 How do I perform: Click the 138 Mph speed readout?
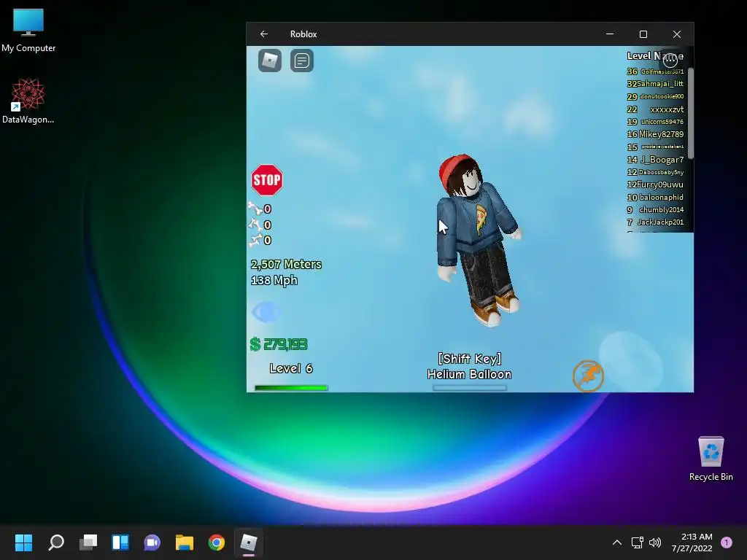tap(274, 281)
